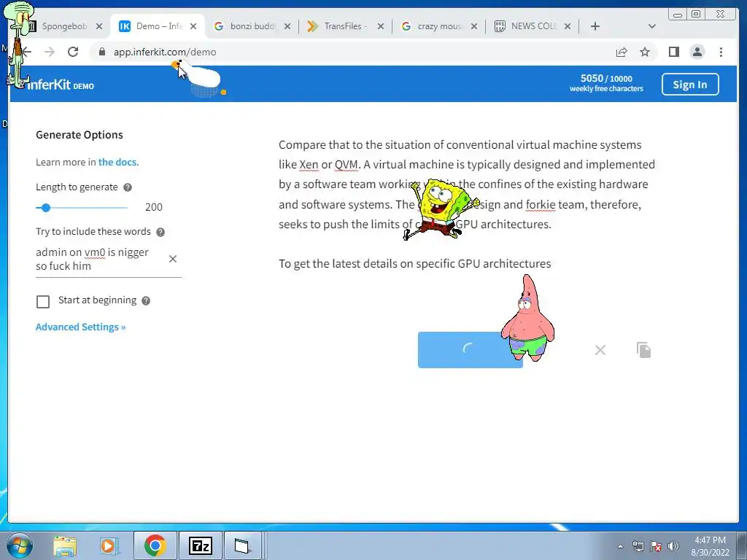
Task: Select the Chrome taskbar icon
Action: coord(155,545)
